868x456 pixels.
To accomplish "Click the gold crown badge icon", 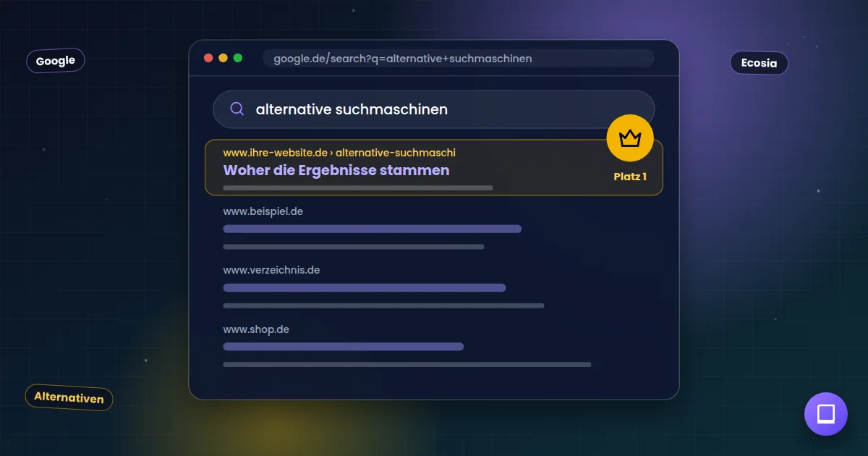I will pos(630,138).
